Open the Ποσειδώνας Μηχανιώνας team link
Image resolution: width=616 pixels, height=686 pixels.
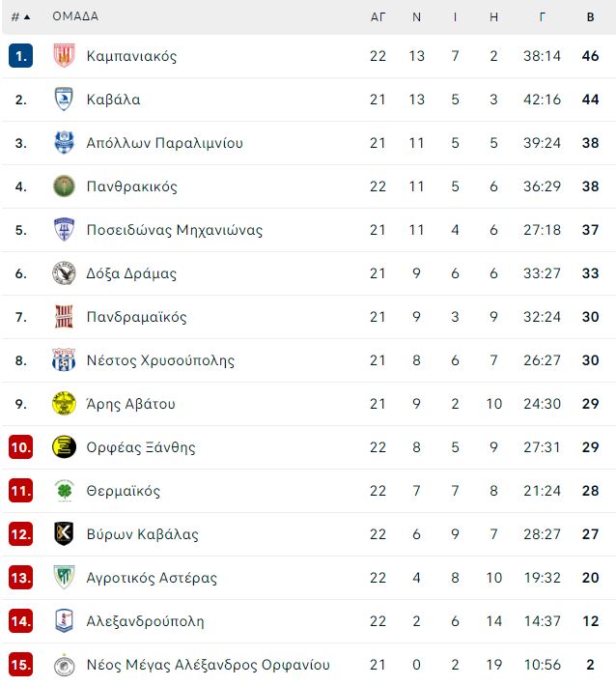pyautogui.click(x=175, y=230)
